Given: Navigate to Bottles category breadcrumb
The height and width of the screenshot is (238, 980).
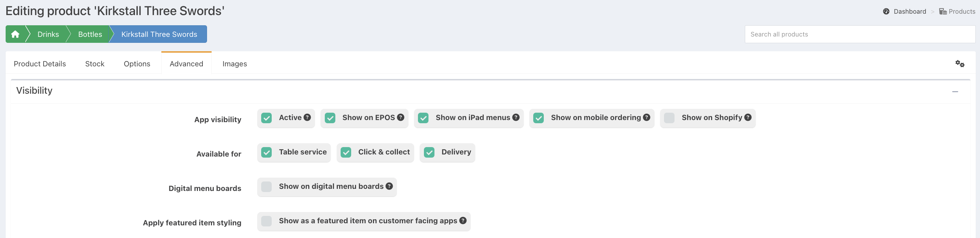Looking at the screenshot, I should click(90, 34).
